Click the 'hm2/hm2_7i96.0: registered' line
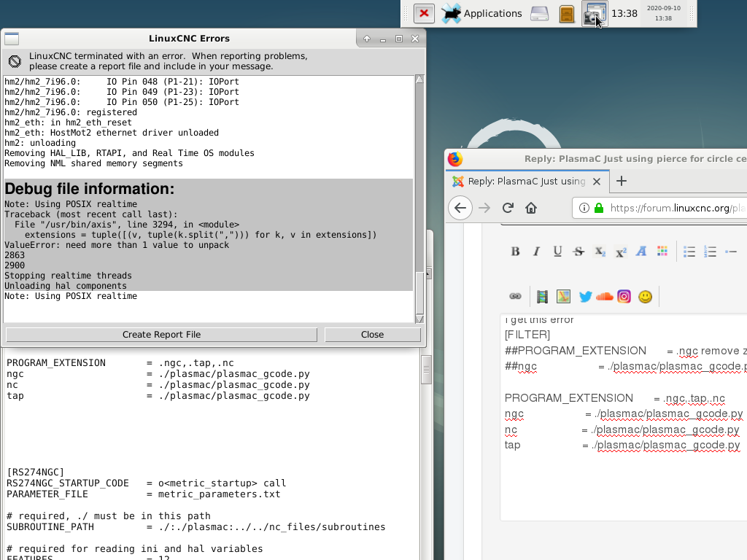The image size is (747, 560). (71, 112)
